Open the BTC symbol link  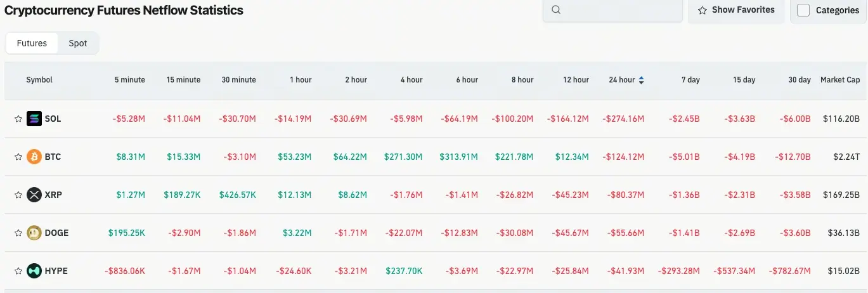(x=53, y=157)
